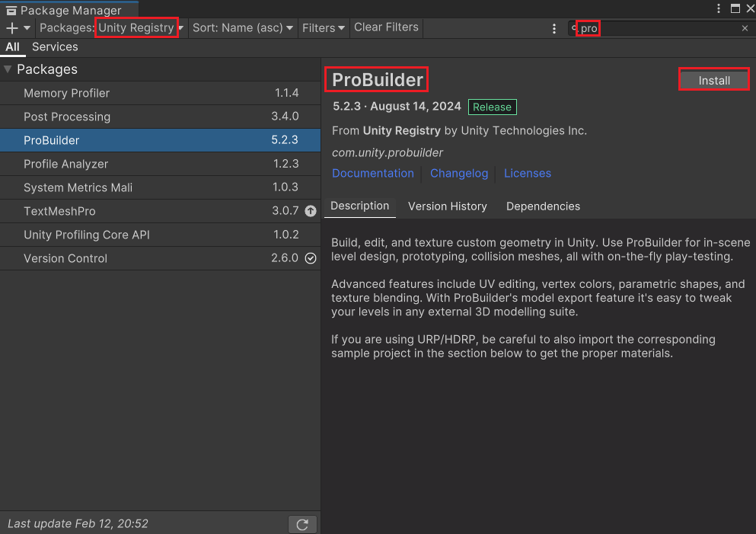Click the com.unity.probuilder package name
The height and width of the screenshot is (534, 756).
388,153
